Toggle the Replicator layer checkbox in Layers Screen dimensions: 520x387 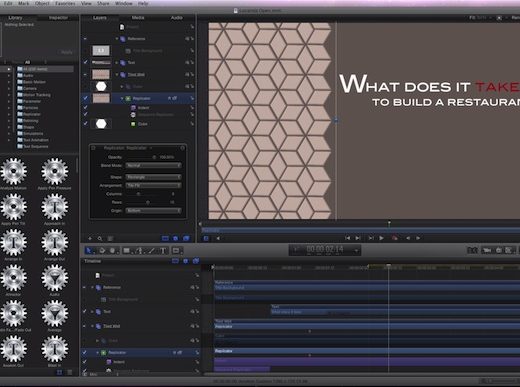[85, 98]
